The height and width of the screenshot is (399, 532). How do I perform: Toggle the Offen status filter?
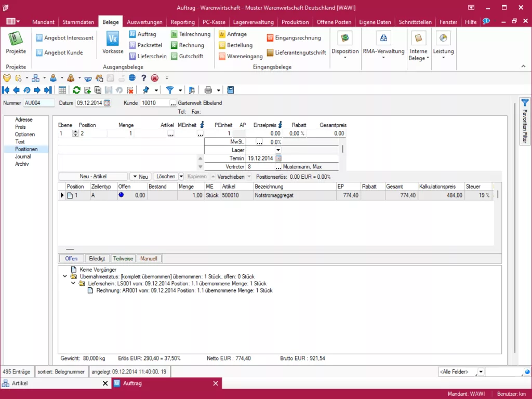coord(71,259)
